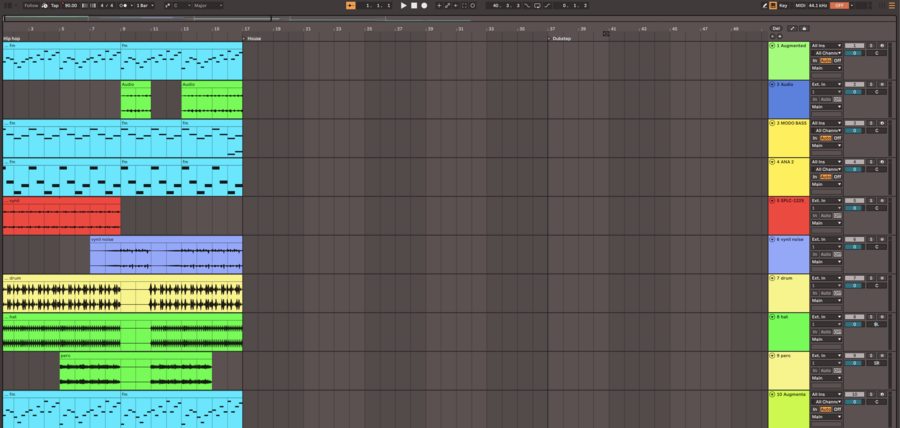This screenshot has width=900, height=428.
Task: Toggle the lock envelopes icon
Action: [804, 28]
